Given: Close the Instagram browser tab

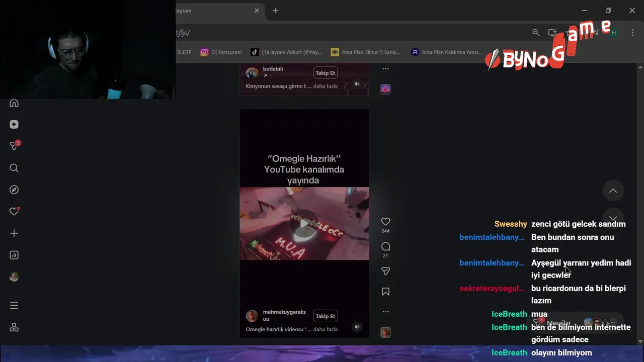Looking at the screenshot, I should tap(257, 11).
